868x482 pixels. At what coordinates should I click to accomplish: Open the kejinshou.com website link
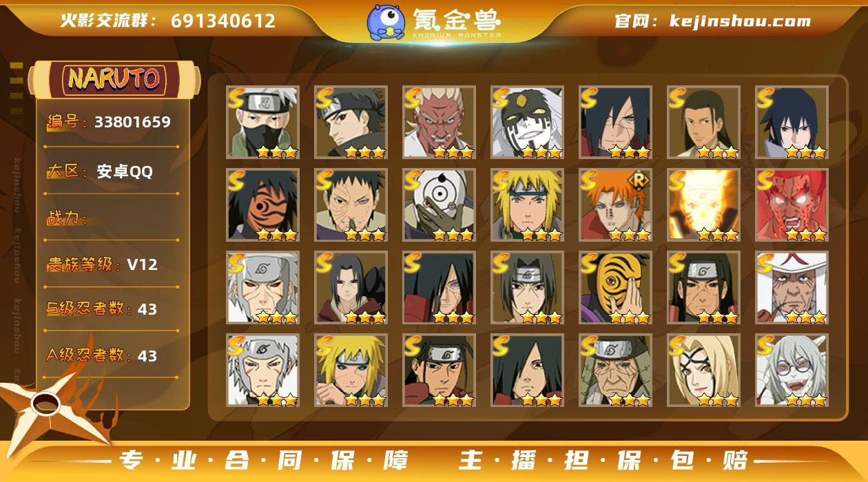(741, 21)
